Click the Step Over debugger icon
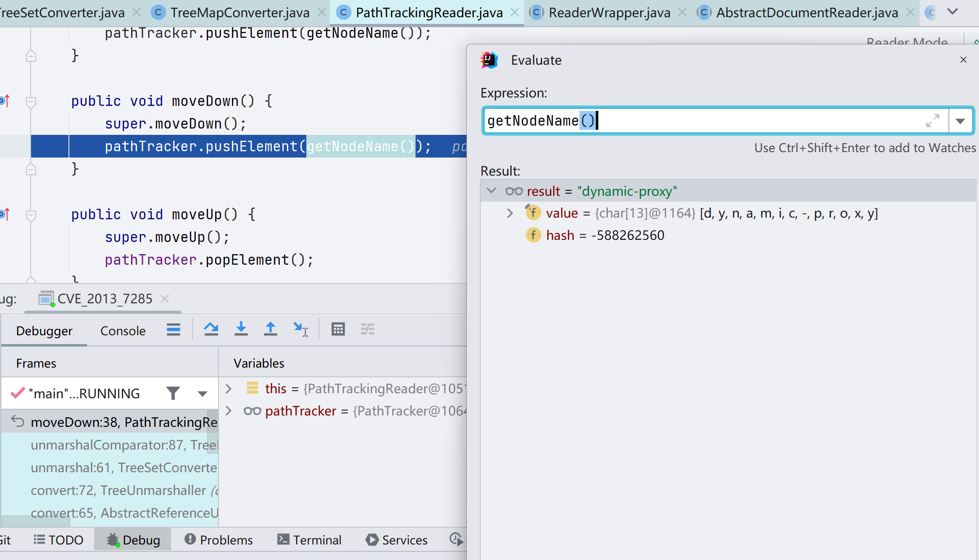This screenshot has height=560, width=979. coord(211,329)
